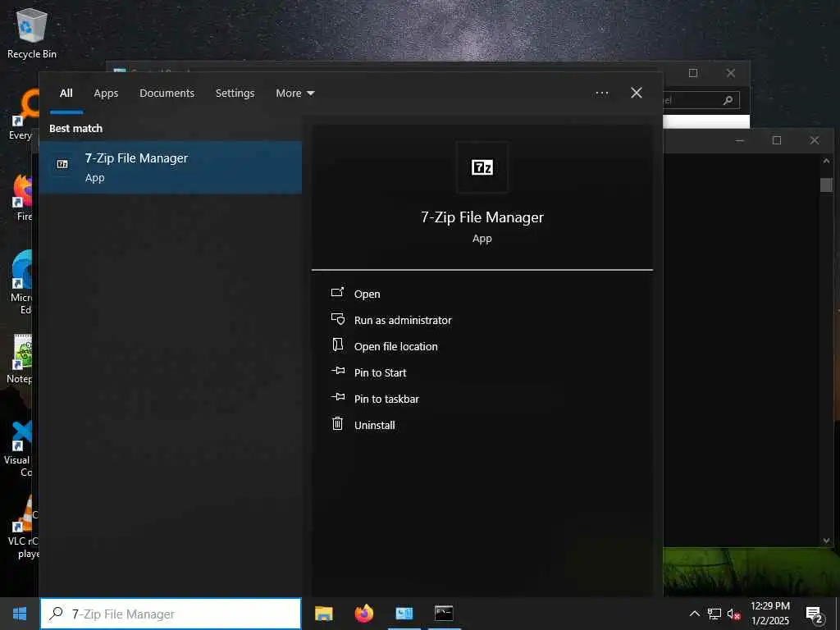The height and width of the screenshot is (630, 840).
Task: Select the Visual Studio Code desktop shortcut
Action: (x=20, y=449)
